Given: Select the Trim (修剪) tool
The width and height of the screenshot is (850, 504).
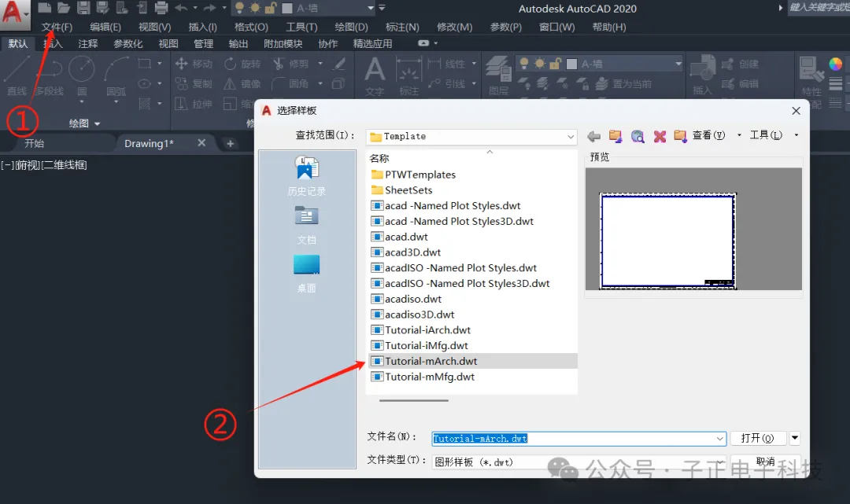Looking at the screenshot, I should click(290, 64).
